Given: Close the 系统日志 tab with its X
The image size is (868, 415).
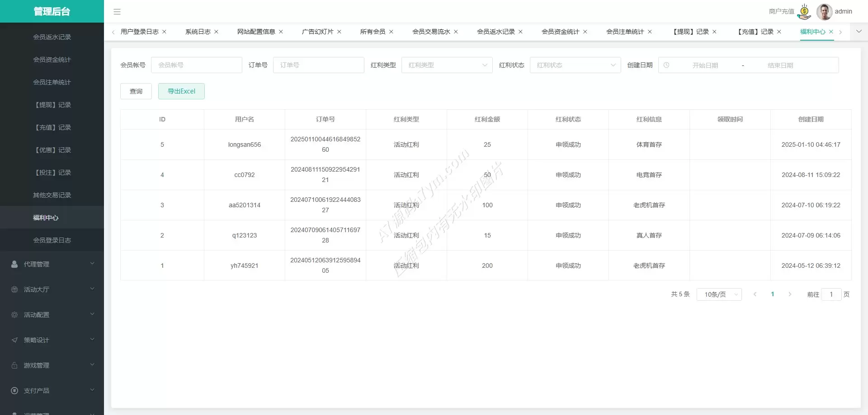Looking at the screenshot, I should (x=217, y=32).
